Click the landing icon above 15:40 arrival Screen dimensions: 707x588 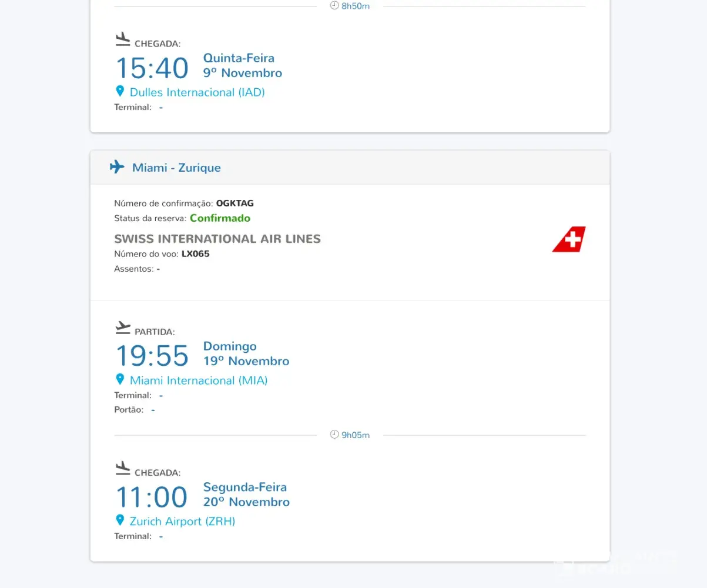coord(122,39)
